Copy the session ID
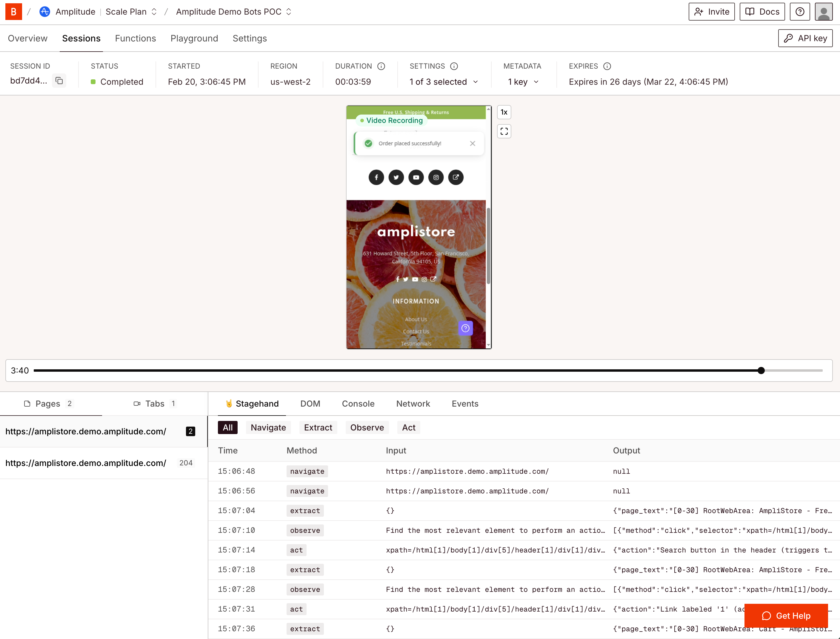The width and height of the screenshot is (840, 639). [x=59, y=81]
